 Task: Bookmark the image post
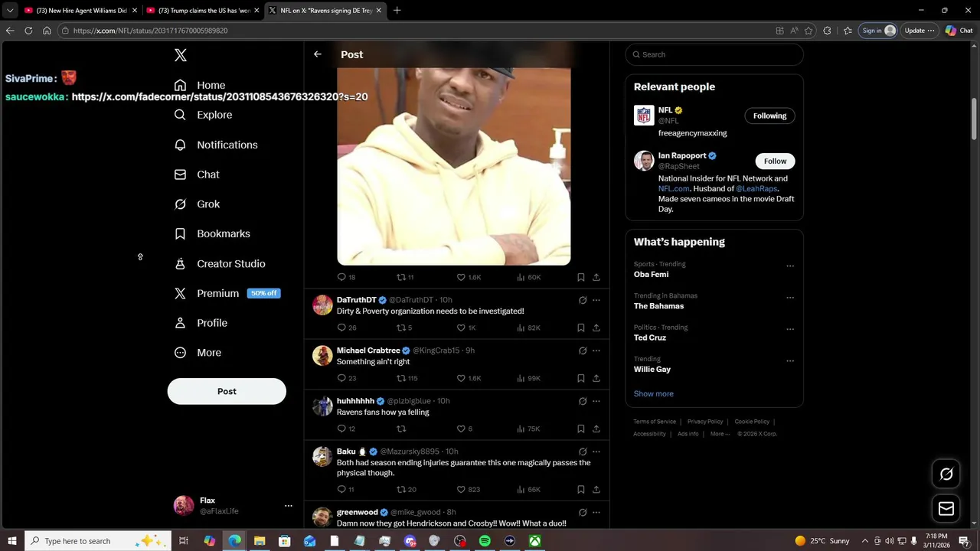(x=581, y=277)
